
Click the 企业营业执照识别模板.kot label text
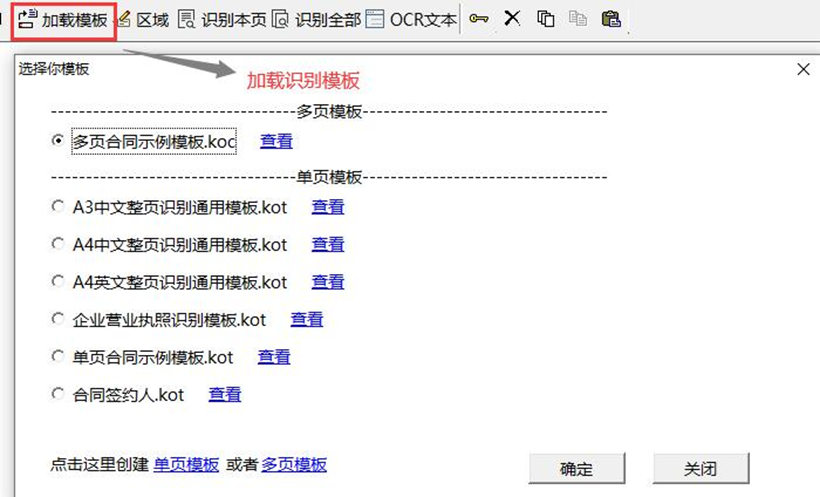(169, 320)
